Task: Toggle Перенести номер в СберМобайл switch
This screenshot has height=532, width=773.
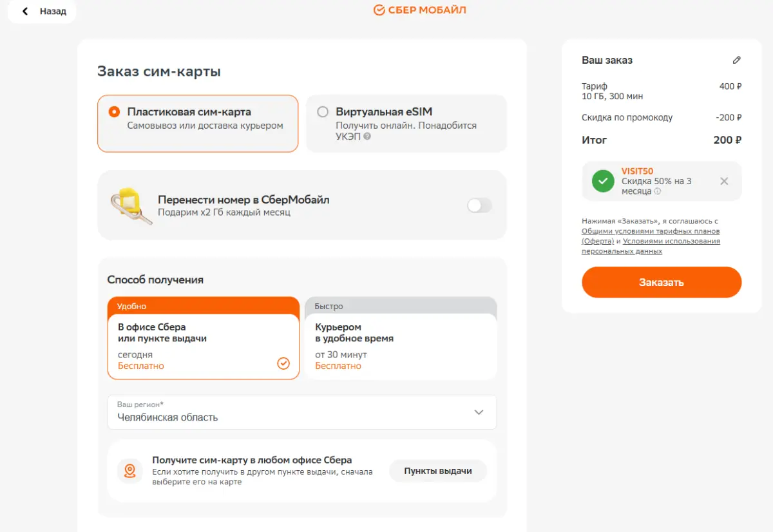Action: click(479, 205)
